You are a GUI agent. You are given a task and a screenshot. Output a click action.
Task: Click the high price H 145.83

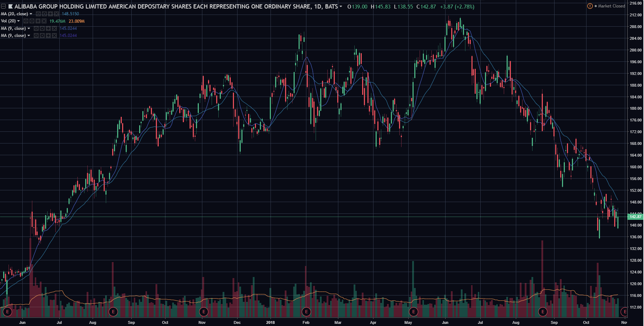381,7
